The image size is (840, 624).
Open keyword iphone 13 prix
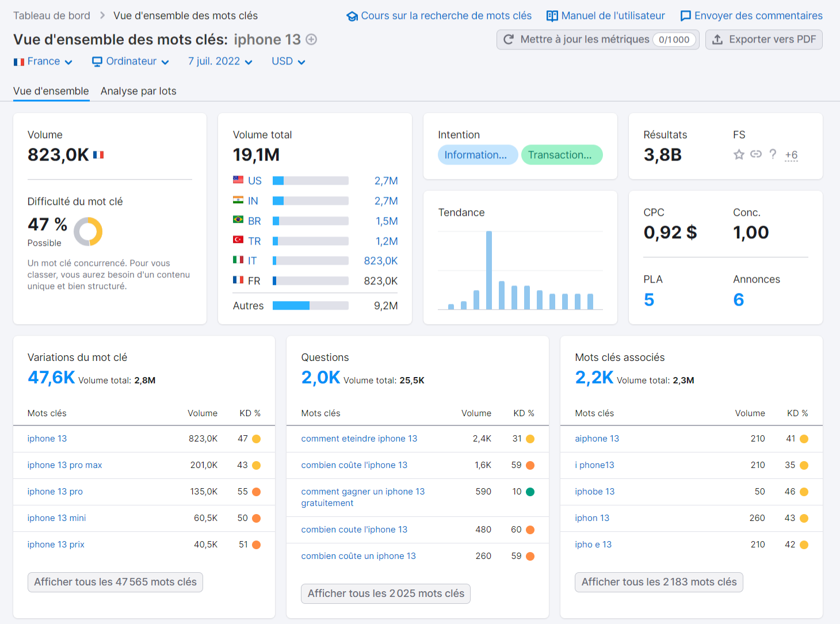56,545
